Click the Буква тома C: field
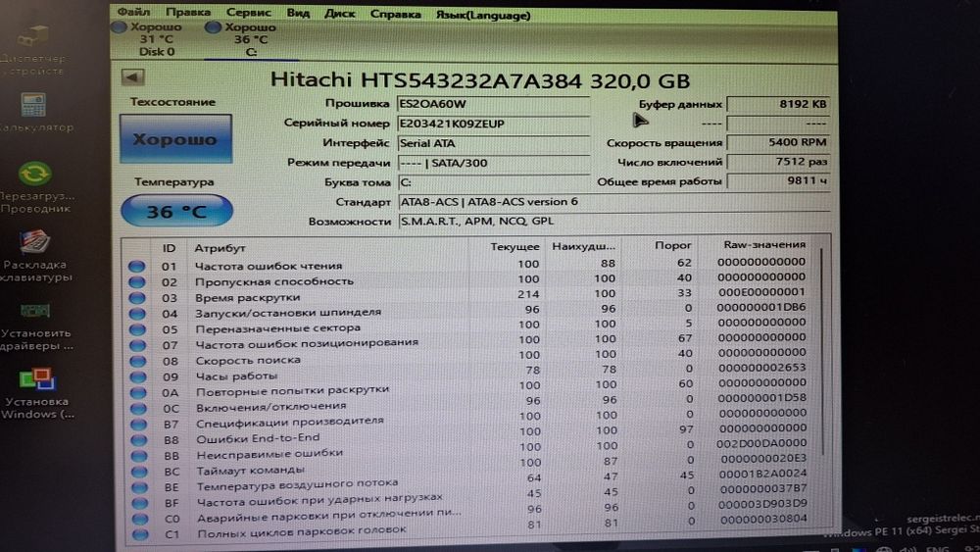The width and height of the screenshot is (980, 552). click(x=493, y=182)
